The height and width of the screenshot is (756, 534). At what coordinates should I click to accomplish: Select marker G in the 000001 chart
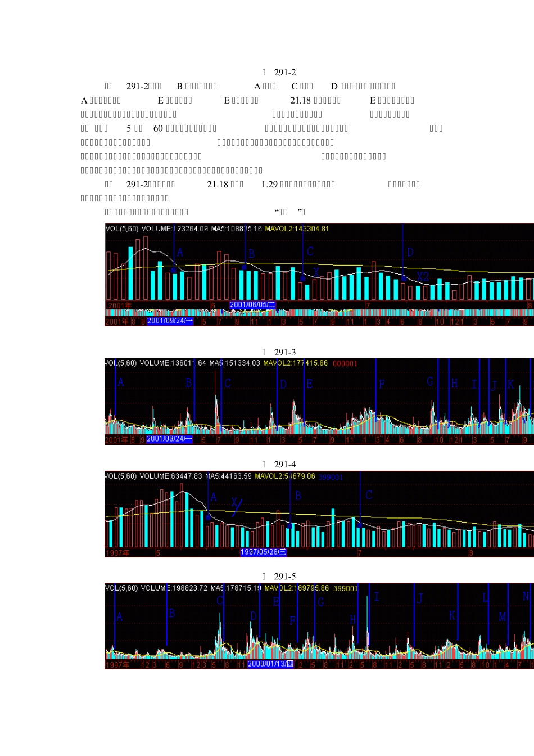[431, 382]
